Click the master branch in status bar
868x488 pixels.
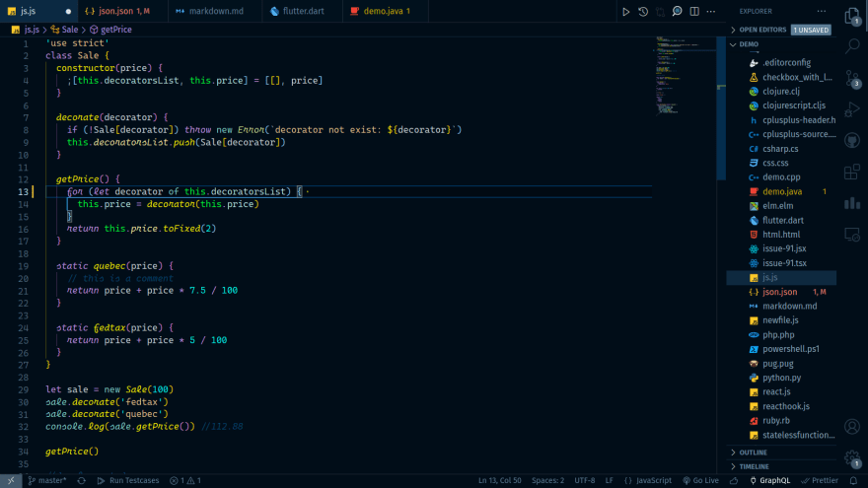pos(47,481)
